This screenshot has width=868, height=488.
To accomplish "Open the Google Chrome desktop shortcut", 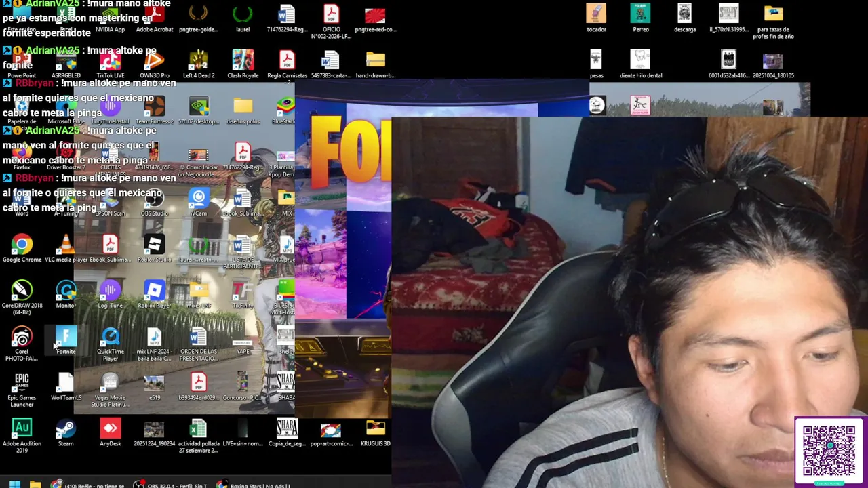I will tap(22, 249).
